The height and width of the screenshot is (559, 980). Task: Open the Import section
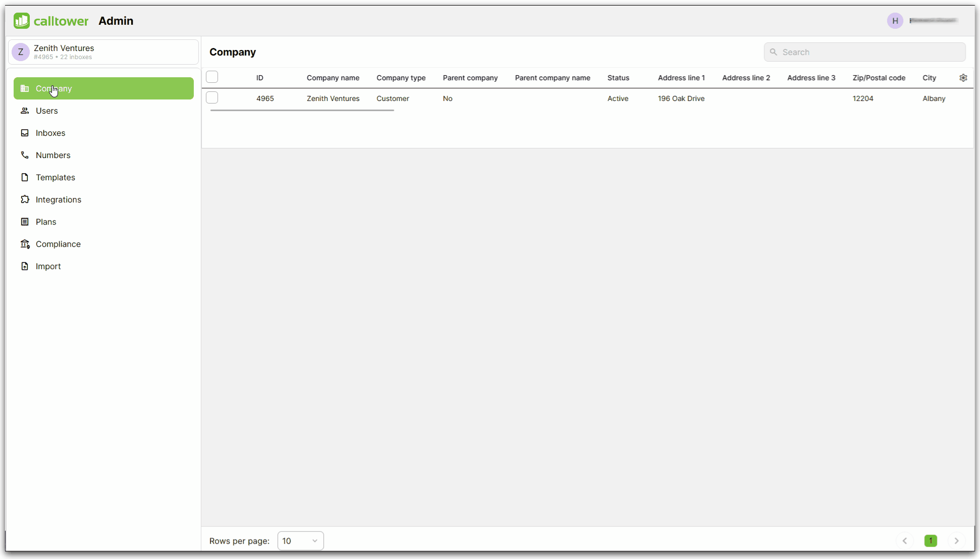click(48, 266)
